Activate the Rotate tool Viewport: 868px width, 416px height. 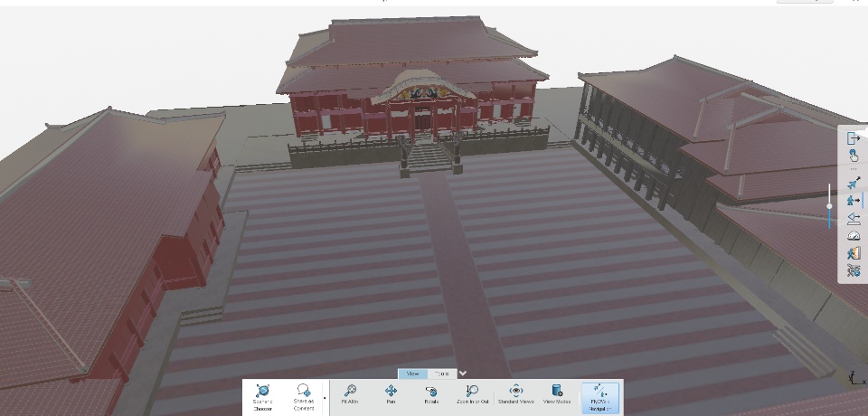(431, 394)
